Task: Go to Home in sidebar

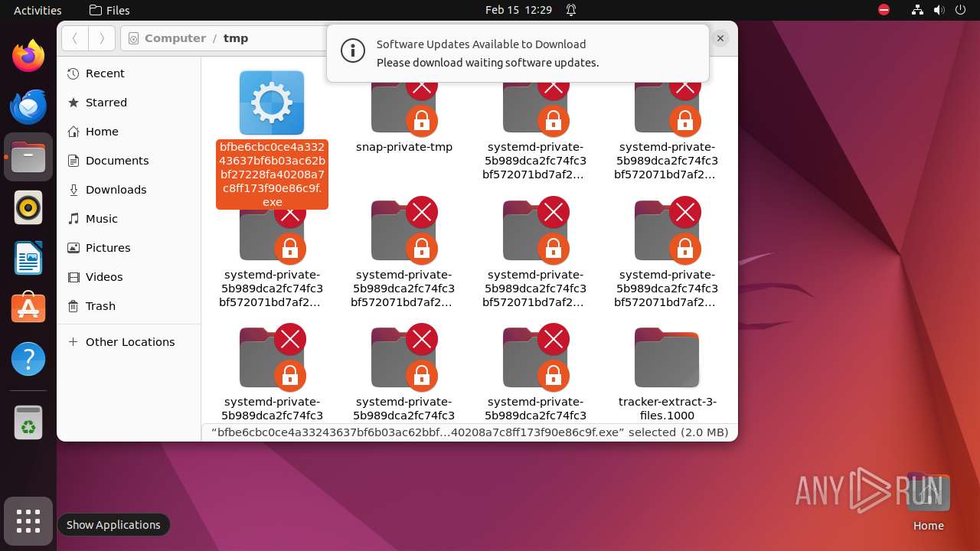Action: (x=129, y=132)
